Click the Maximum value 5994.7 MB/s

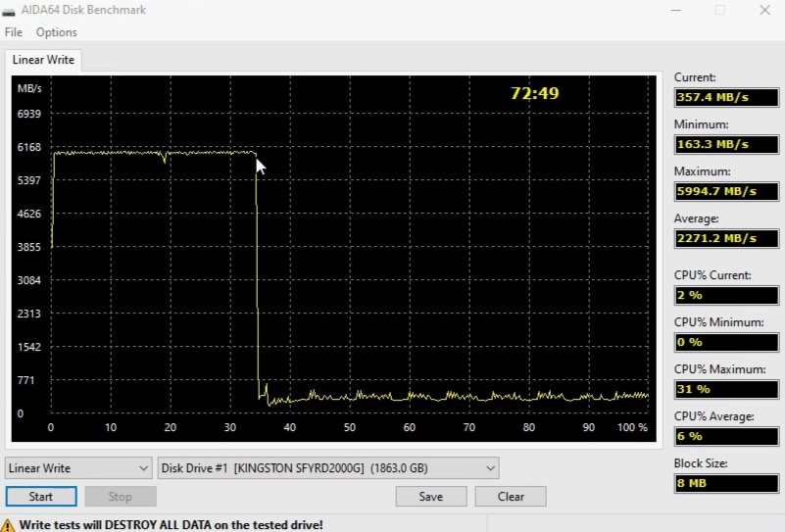[726, 191]
